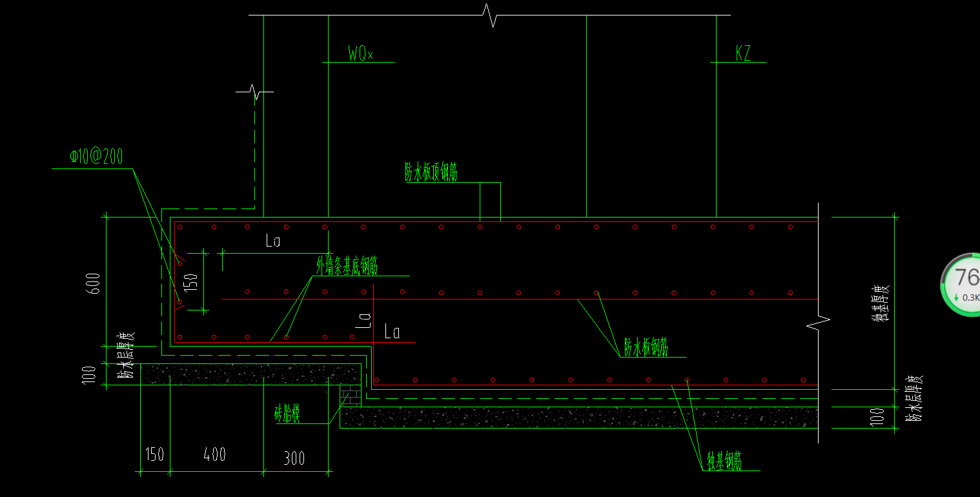Pick 防水层厚度 text below 独基厚度

[914, 398]
